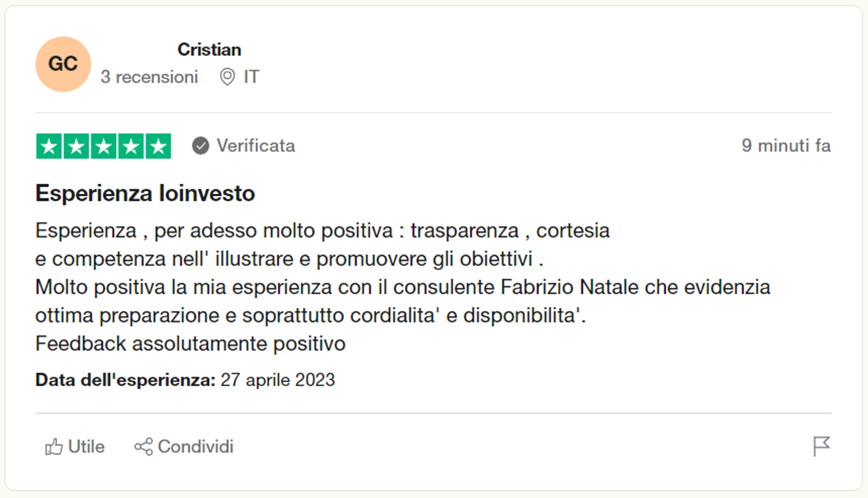Click the review body text paragraph
The image size is (868, 498).
coord(403,287)
